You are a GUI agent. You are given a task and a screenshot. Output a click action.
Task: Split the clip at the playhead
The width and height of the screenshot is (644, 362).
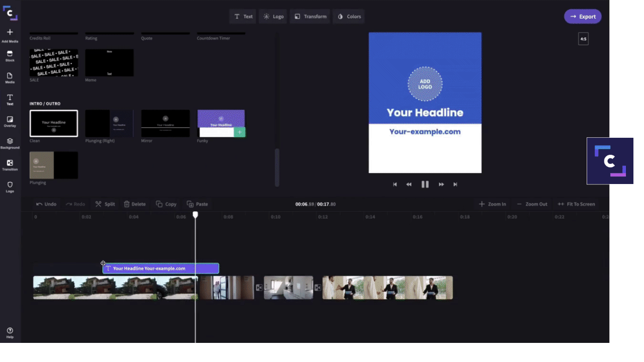[x=105, y=204]
